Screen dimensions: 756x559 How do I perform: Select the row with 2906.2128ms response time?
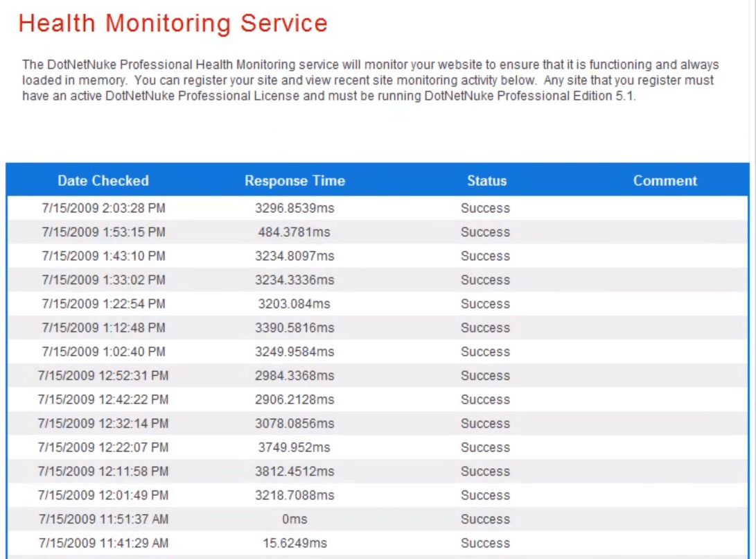pos(295,399)
